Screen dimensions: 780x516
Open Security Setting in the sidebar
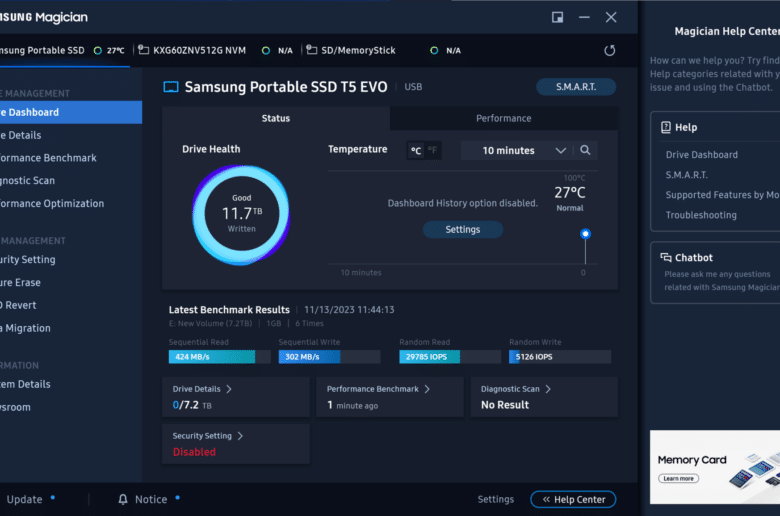pos(71,260)
